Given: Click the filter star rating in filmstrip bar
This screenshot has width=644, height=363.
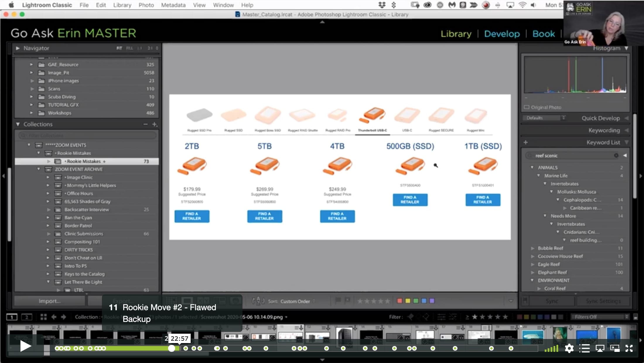Looking at the screenshot, I should coord(490,317).
